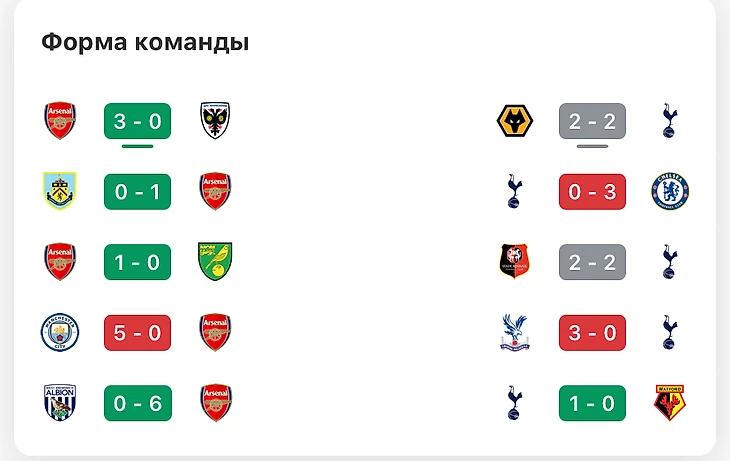Click the "Форма команды" heading
Image resolution: width=730 pixels, height=461 pixels.
[145, 43]
